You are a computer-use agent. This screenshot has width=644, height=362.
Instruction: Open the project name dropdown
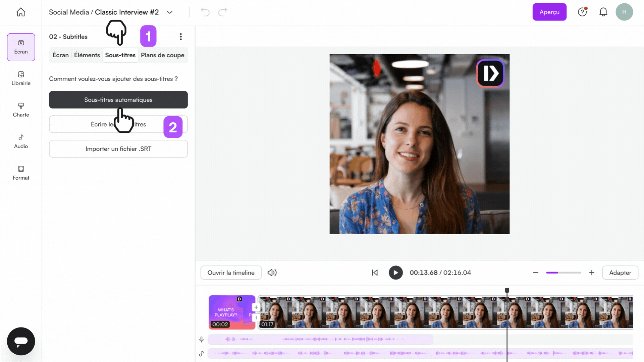pos(169,12)
